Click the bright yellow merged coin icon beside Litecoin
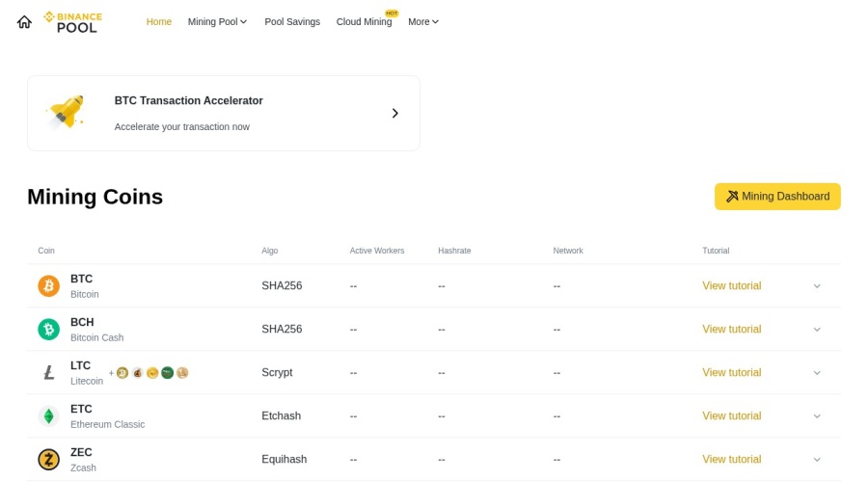This screenshot has width=868, height=482. [152, 373]
